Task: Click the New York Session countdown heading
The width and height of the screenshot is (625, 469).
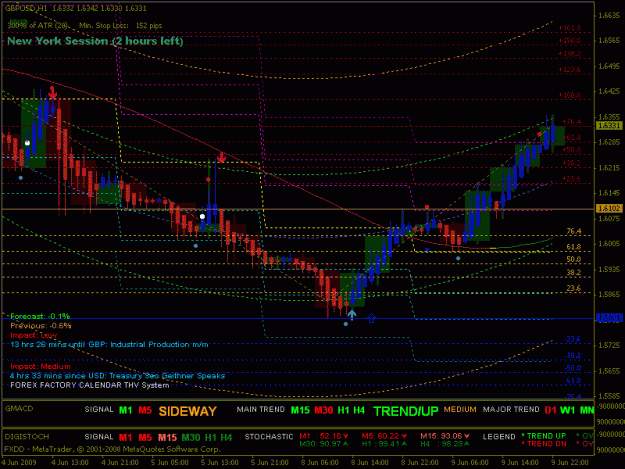Action: [x=95, y=41]
